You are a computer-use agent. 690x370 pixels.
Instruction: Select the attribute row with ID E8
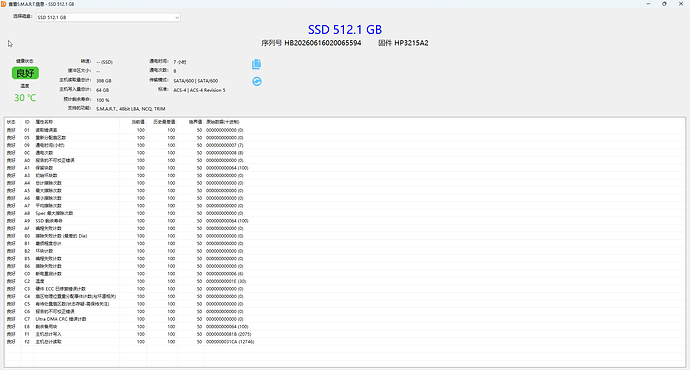[345, 326]
